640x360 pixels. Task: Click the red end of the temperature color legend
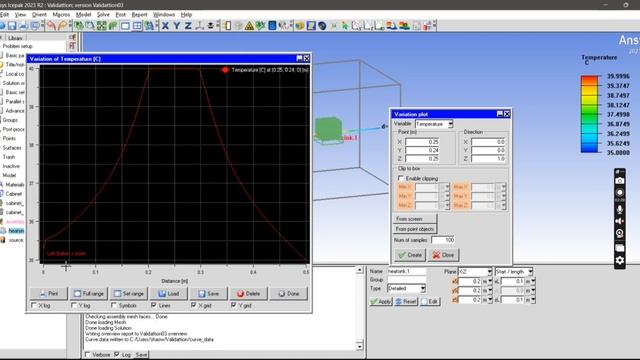(589, 79)
